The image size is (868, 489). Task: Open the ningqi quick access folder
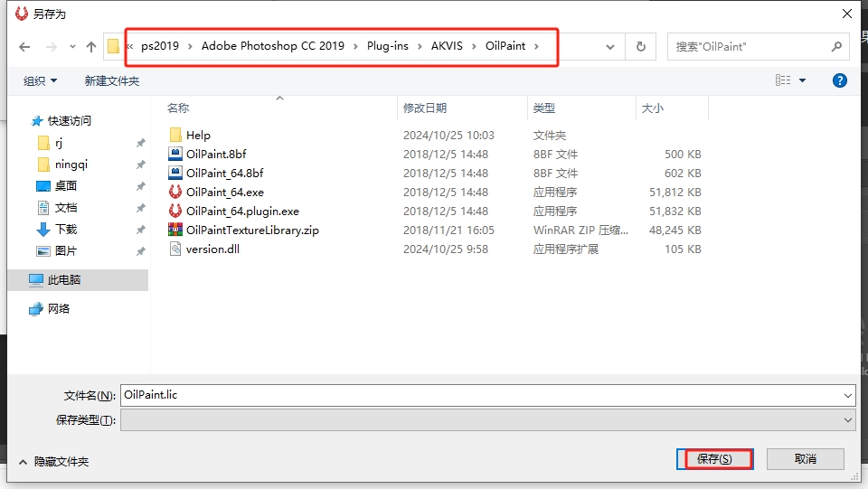click(x=71, y=165)
